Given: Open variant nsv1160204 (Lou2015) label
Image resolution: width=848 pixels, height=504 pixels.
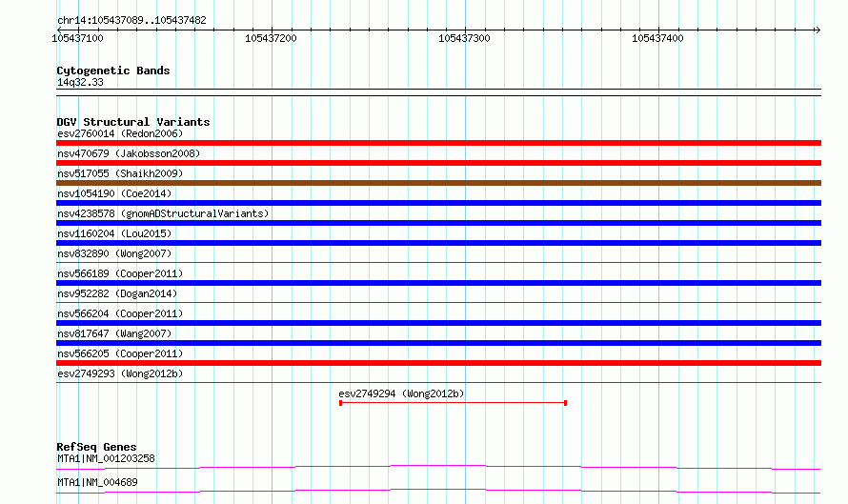Looking at the screenshot, I should (x=114, y=233).
